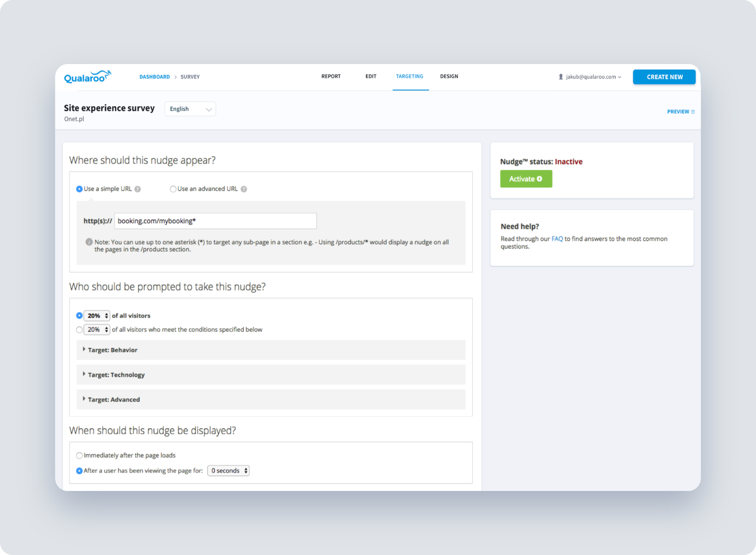Click the CREATE NEW button
The image size is (756, 555).
click(664, 77)
